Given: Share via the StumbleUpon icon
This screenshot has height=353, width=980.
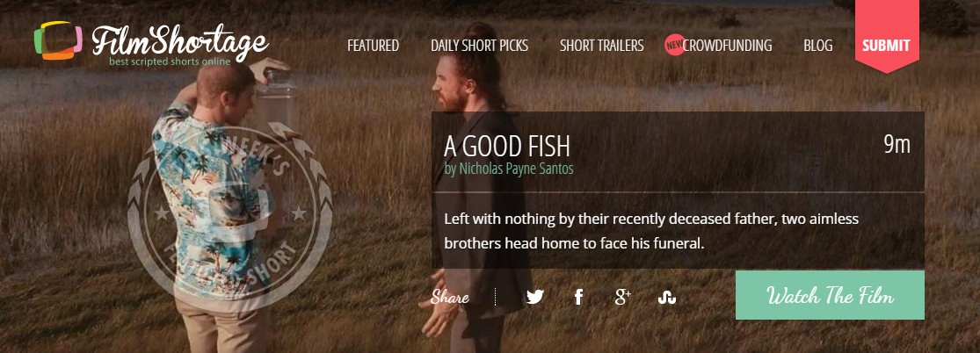Looking at the screenshot, I should [x=667, y=298].
